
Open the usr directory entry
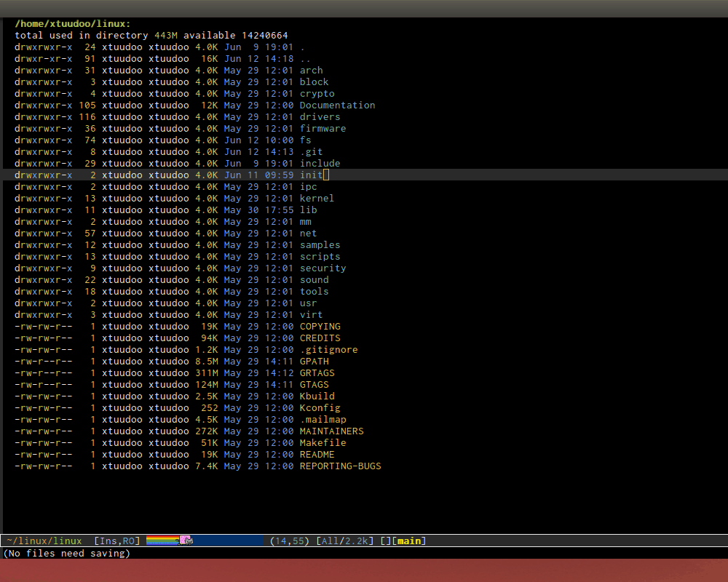pos(308,303)
